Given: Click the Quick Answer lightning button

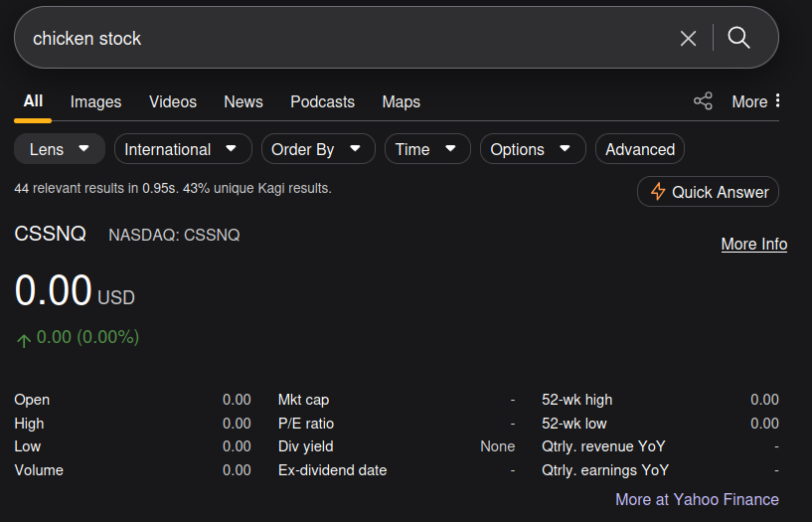Looking at the screenshot, I should [708, 192].
